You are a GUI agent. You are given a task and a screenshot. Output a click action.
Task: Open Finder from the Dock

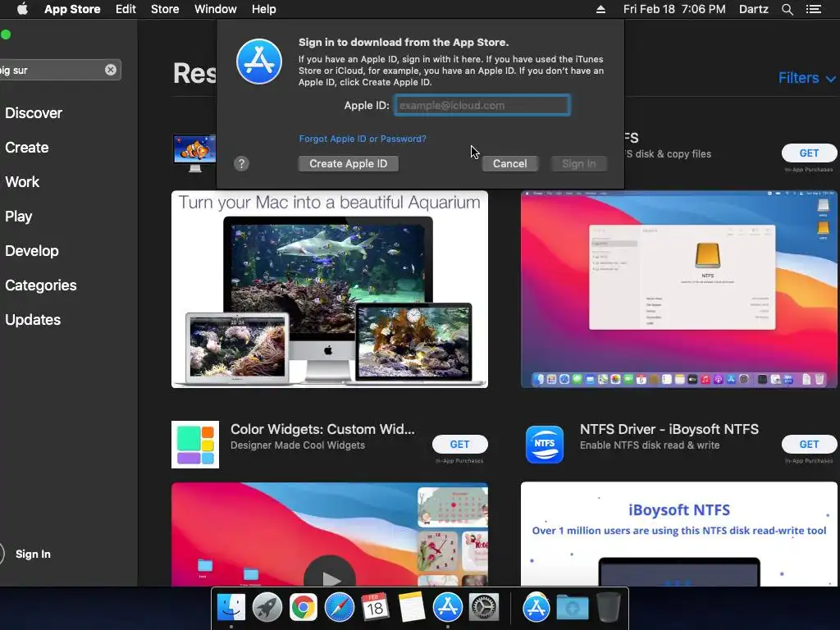click(231, 608)
